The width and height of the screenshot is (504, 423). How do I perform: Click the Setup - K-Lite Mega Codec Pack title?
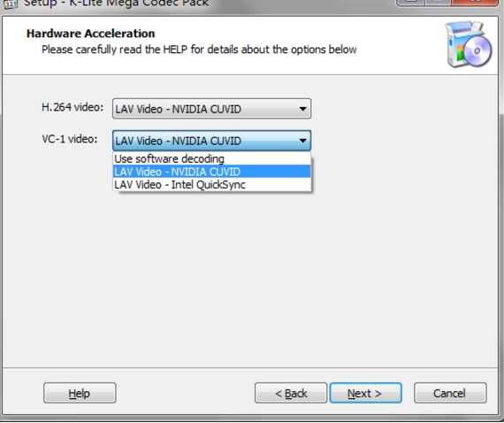click(116, 4)
